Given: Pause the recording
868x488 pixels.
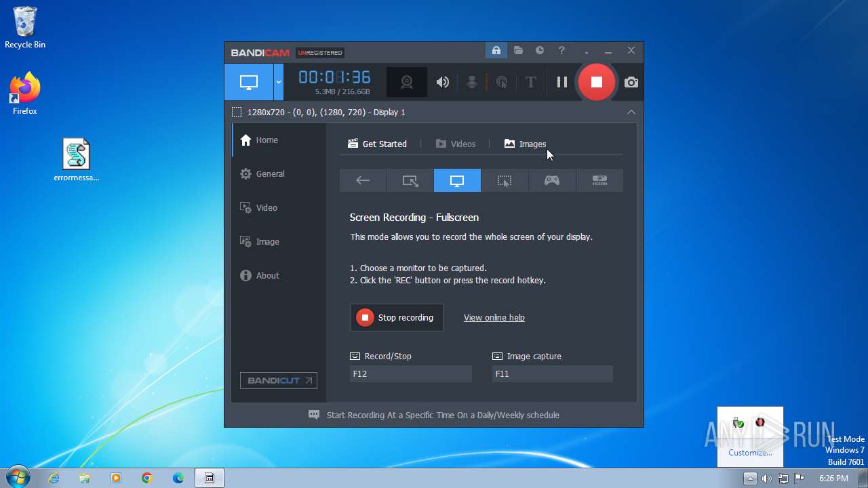Looking at the screenshot, I should coord(561,82).
